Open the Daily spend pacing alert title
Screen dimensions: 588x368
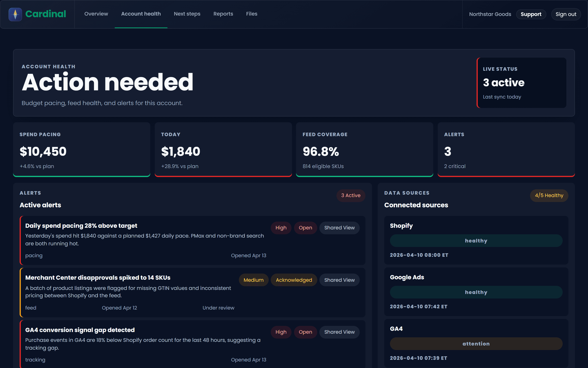coord(81,226)
